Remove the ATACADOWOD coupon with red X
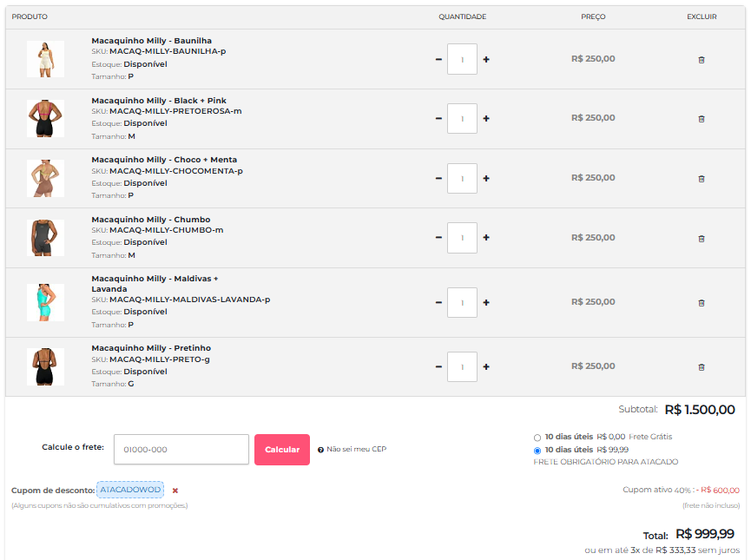The height and width of the screenshot is (560, 751). 175,491
